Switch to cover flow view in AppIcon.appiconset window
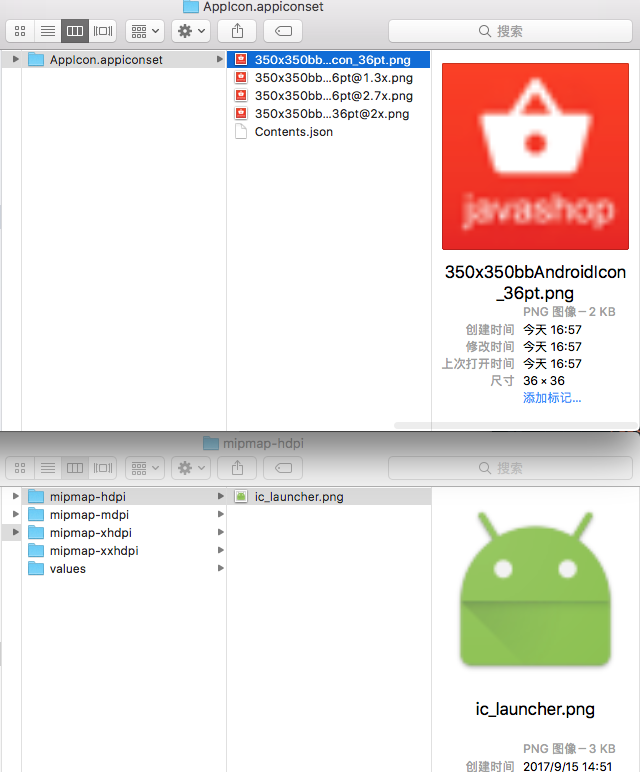Image resolution: width=640 pixels, height=772 pixels. [x=102, y=31]
